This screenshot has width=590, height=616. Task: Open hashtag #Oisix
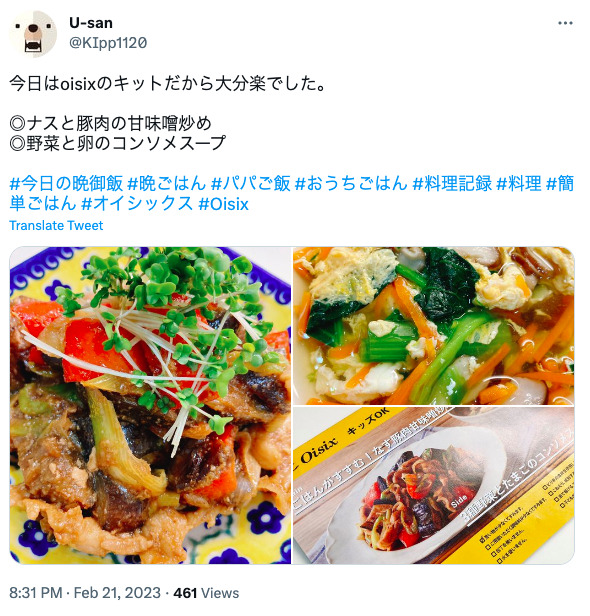pyautogui.click(x=224, y=204)
